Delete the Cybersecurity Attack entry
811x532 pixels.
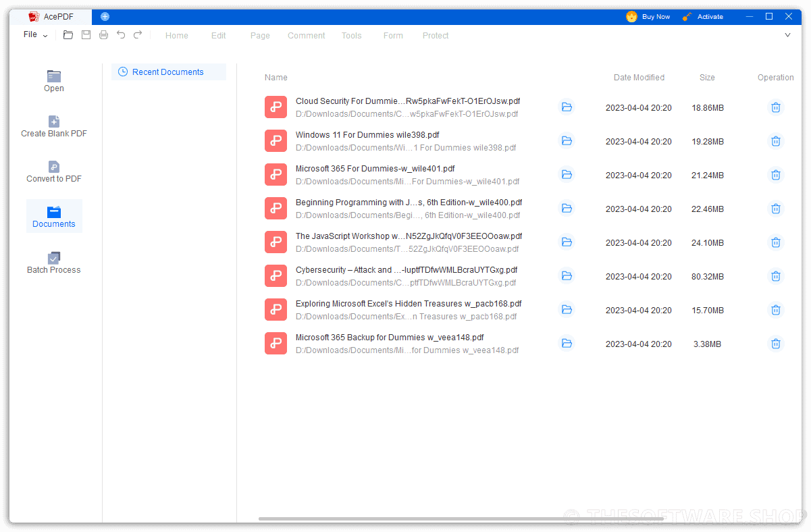pyautogui.click(x=776, y=276)
